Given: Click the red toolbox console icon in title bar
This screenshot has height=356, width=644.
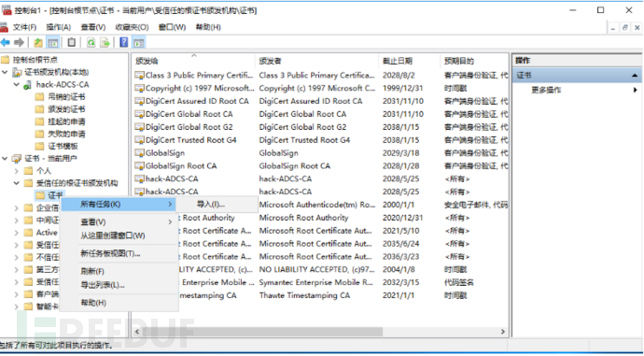Looking at the screenshot, I should [7, 10].
